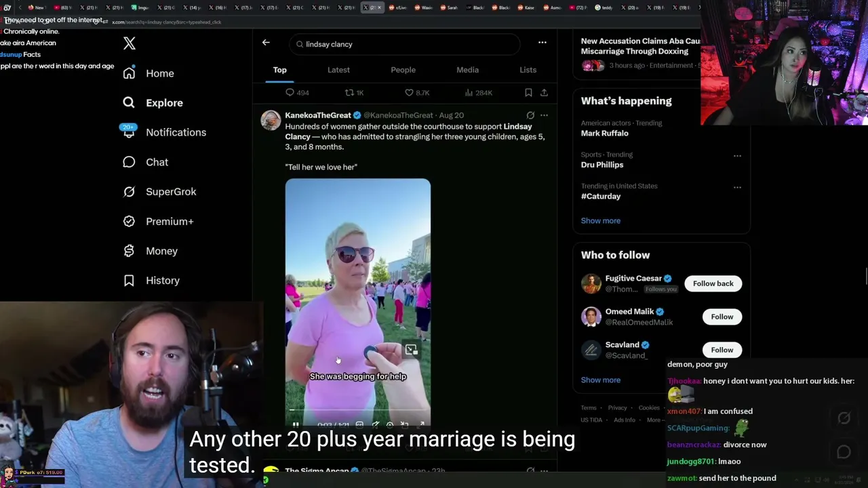Open more options for Dru Phillips trend
Image resolution: width=868 pixels, height=488 pixels.
[x=737, y=156]
